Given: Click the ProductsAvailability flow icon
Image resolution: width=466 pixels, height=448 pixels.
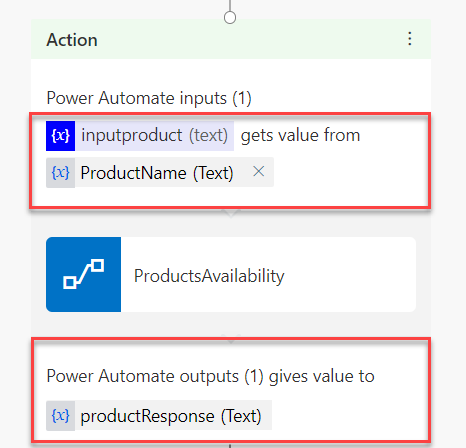Looking at the screenshot, I should point(83,274).
